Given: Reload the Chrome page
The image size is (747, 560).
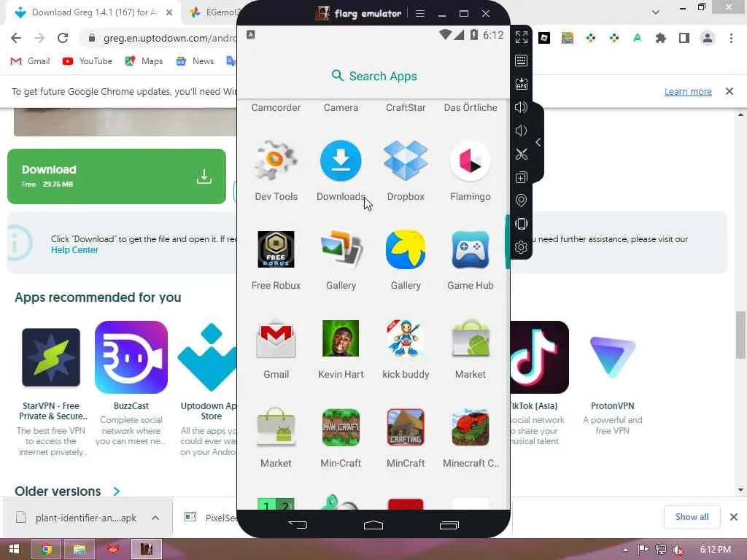Looking at the screenshot, I should click(63, 38).
